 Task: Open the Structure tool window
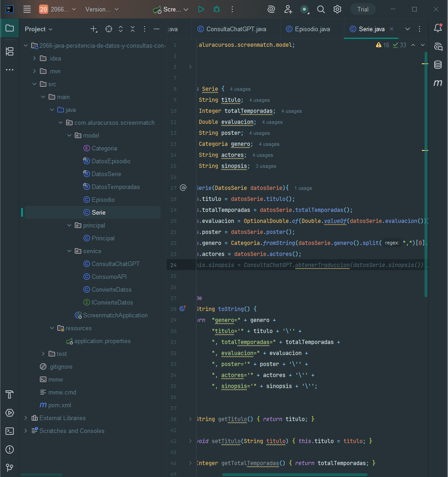(10, 51)
